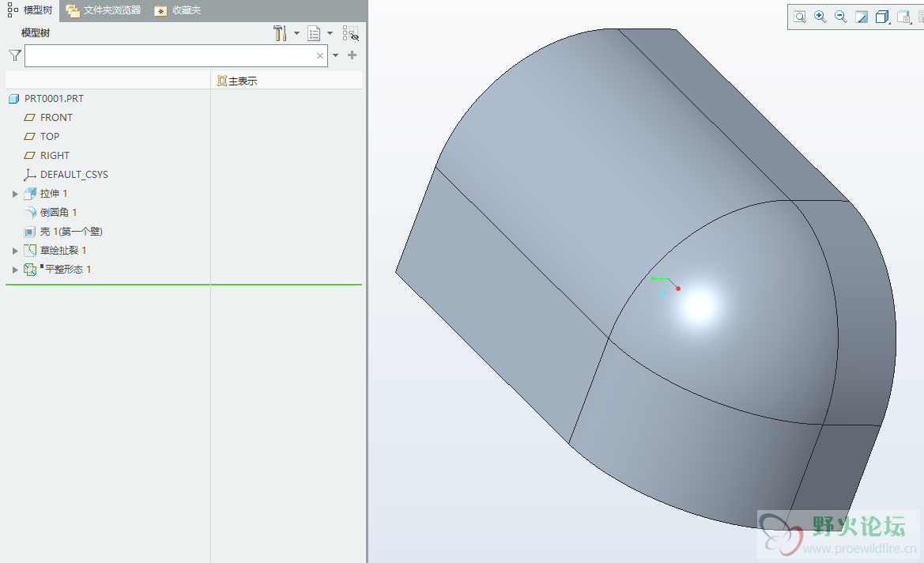Click the model tree show options list icon
The image size is (924, 563).
point(314,33)
